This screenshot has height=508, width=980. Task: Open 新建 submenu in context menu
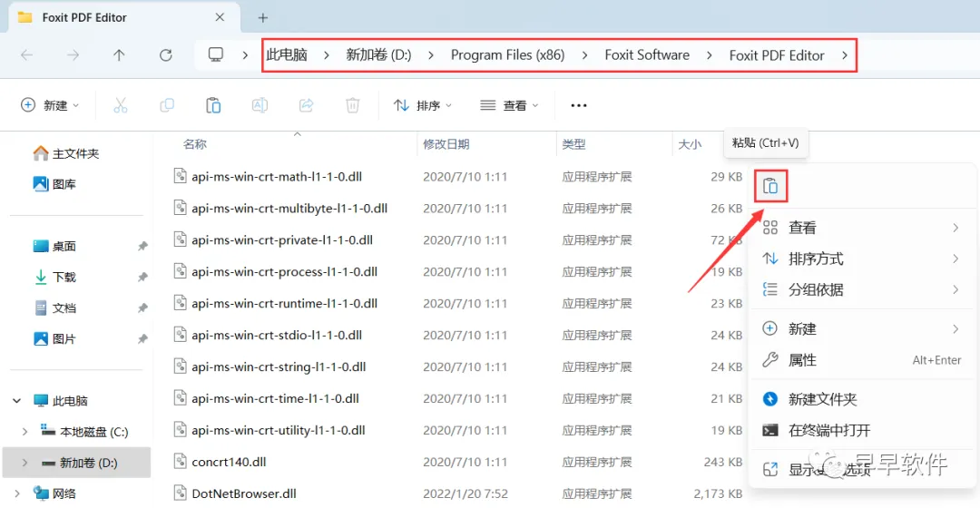pos(862,328)
